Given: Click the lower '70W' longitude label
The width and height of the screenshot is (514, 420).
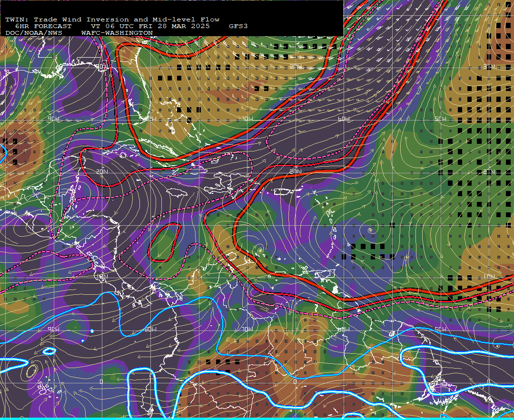Looking at the screenshot, I should click(x=248, y=329).
